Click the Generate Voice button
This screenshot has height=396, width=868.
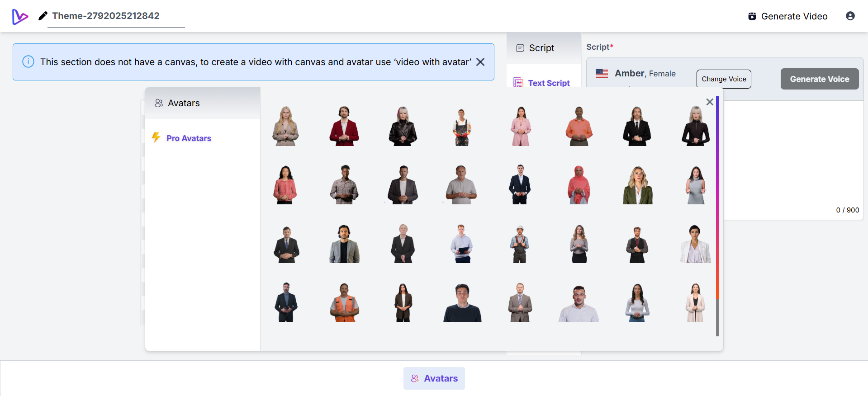[x=820, y=79]
